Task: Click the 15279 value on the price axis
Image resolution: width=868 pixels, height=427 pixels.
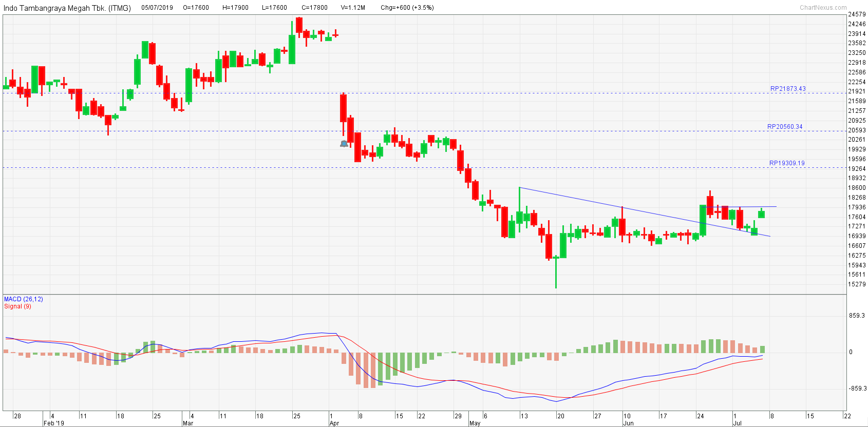Action: coord(856,284)
